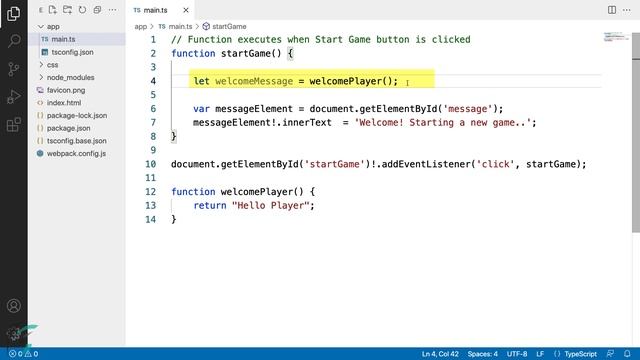Click line number 12 in gutter

[151, 192]
